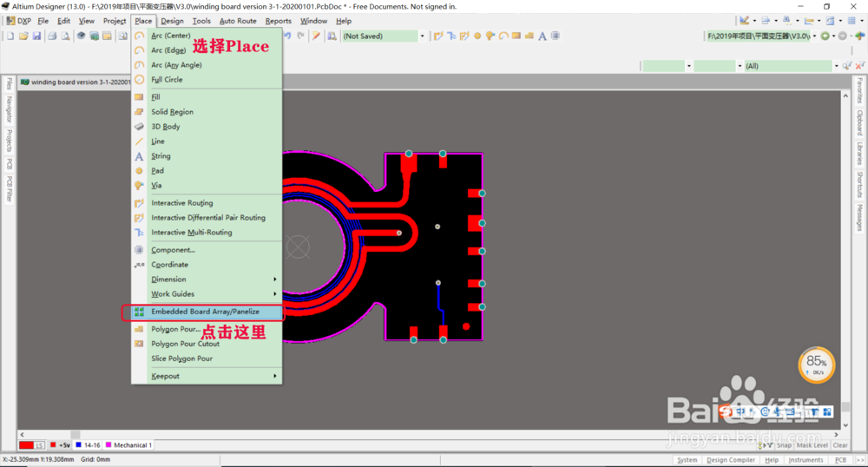Open the file path dropdown arrow
Screen dimensions: 868x467
(815, 36)
